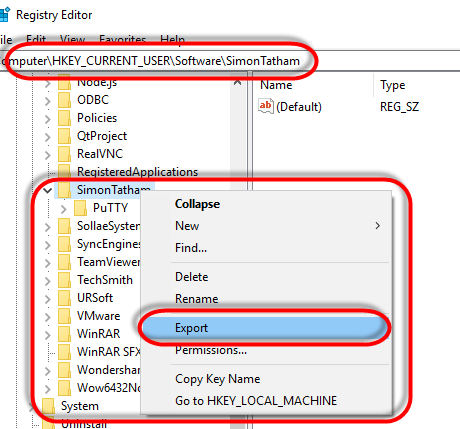The width and height of the screenshot is (460, 429).
Task: Open the View menu
Action: pyautogui.click(x=72, y=40)
